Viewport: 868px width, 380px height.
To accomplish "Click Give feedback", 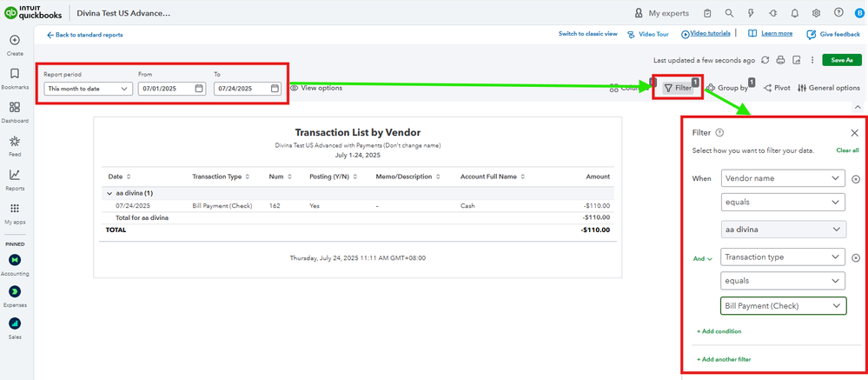I will (x=833, y=34).
